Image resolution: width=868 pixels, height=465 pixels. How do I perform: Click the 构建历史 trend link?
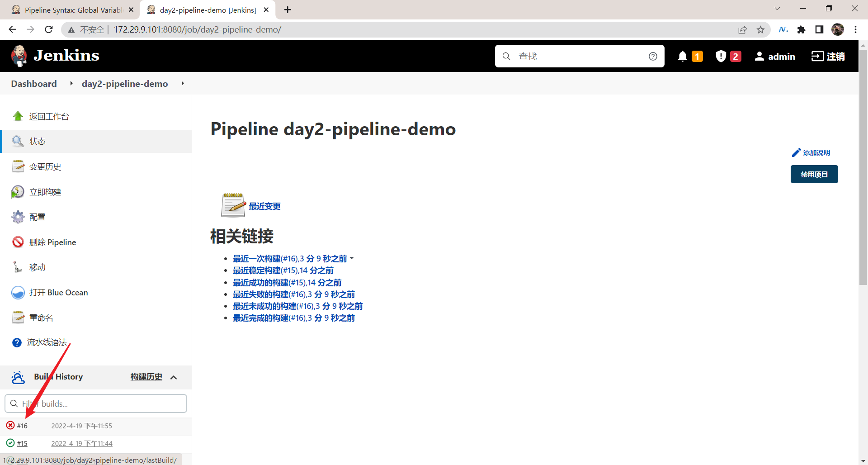[x=146, y=377]
